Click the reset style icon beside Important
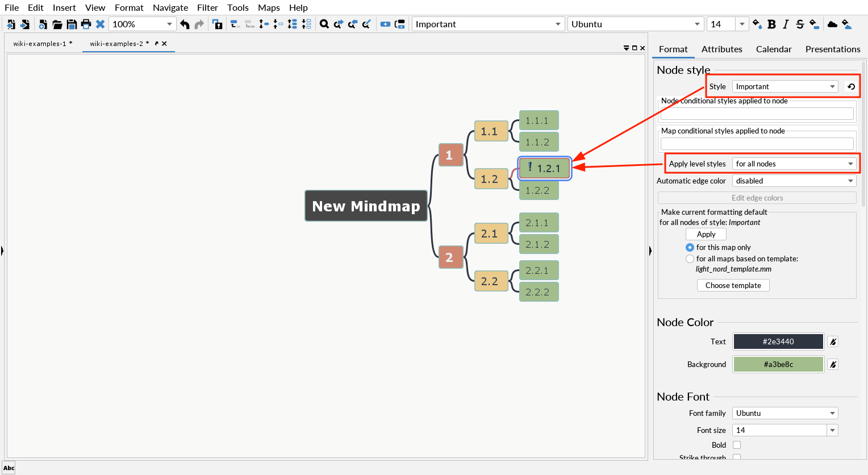 (x=851, y=87)
